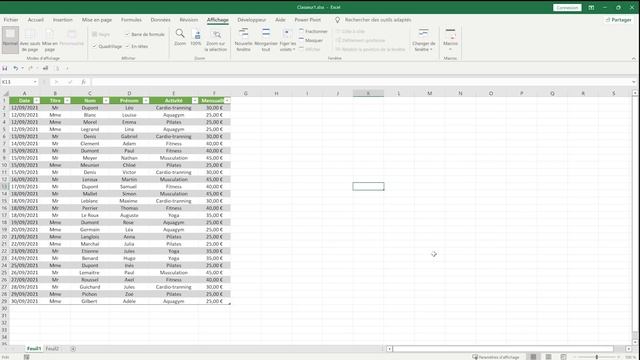This screenshot has width=640, height=360.
Task: Click the zoom slider handle in status bar
Action: pos(597,357)
